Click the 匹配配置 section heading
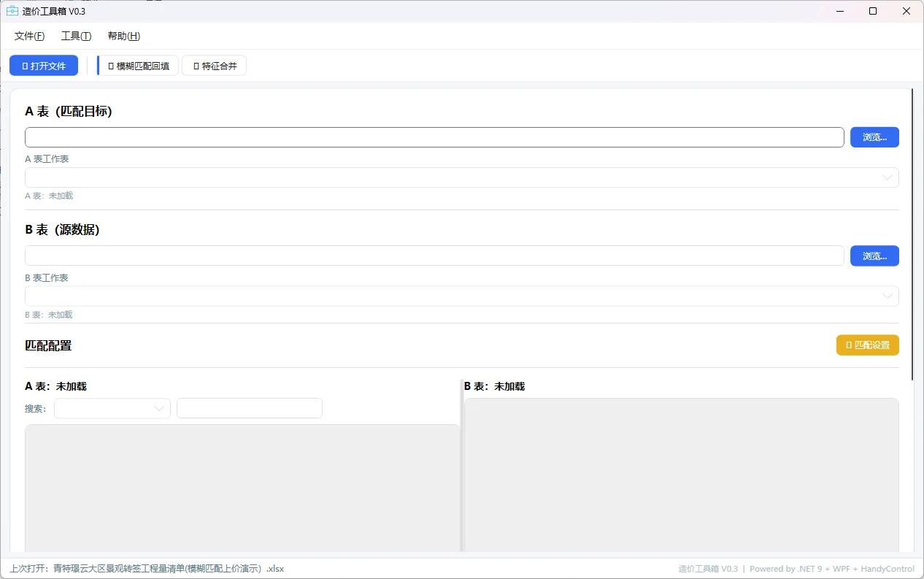 (48, 345)
